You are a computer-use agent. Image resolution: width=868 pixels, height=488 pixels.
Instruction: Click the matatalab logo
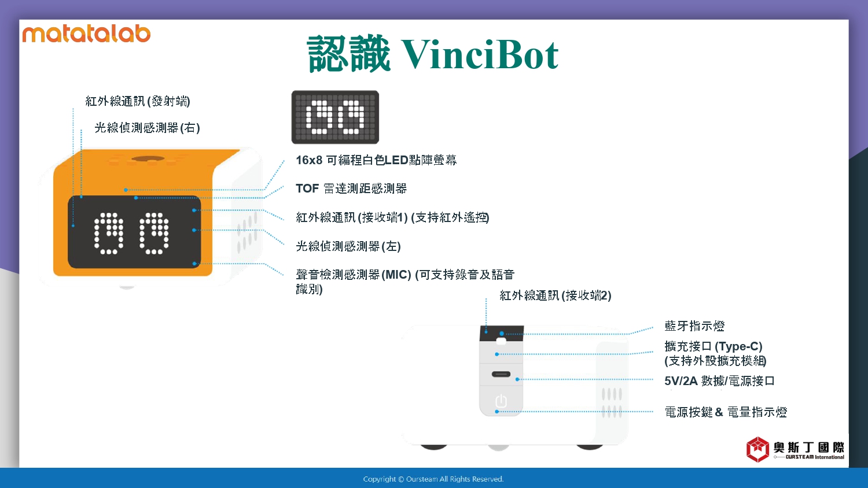(x=86, y=34)
